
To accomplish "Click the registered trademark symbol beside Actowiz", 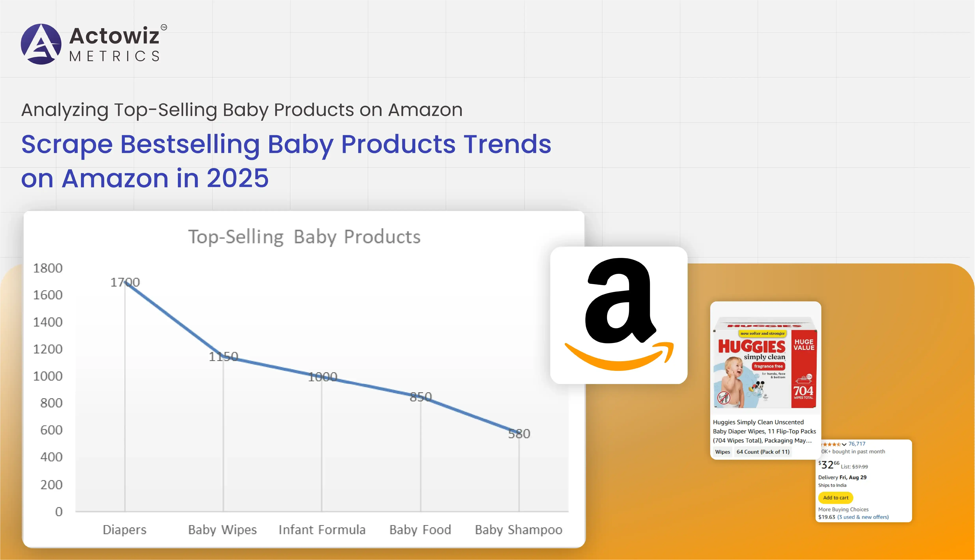I will pyautogui.click(x=164, y=27).
